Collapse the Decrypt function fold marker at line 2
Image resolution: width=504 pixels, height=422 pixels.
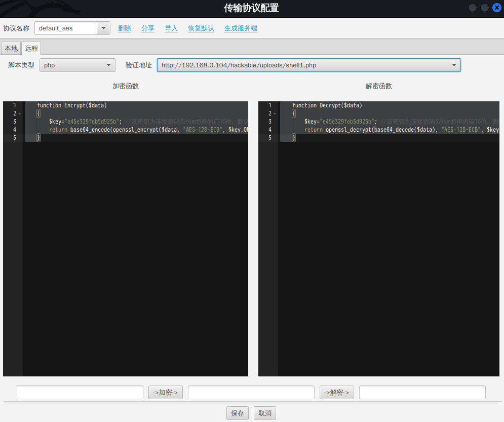(x=275, y=114)
